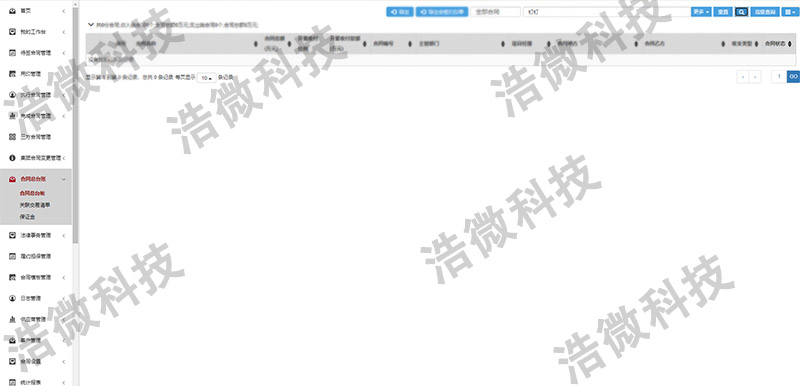This screenshot has width=800, height=386.
Task: Sort table by 合同名称 column arrow
Action: (256, 44)
